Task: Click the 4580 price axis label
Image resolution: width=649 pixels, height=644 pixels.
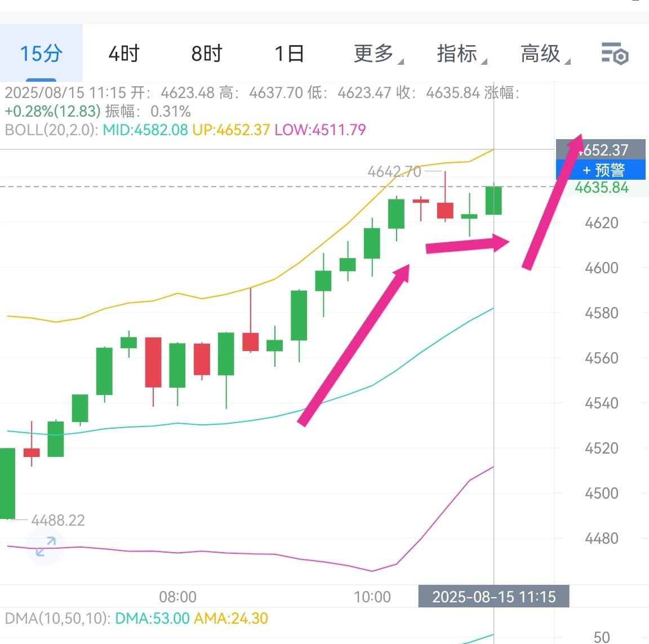Action: pyautogui.click(x=602, y=313)
